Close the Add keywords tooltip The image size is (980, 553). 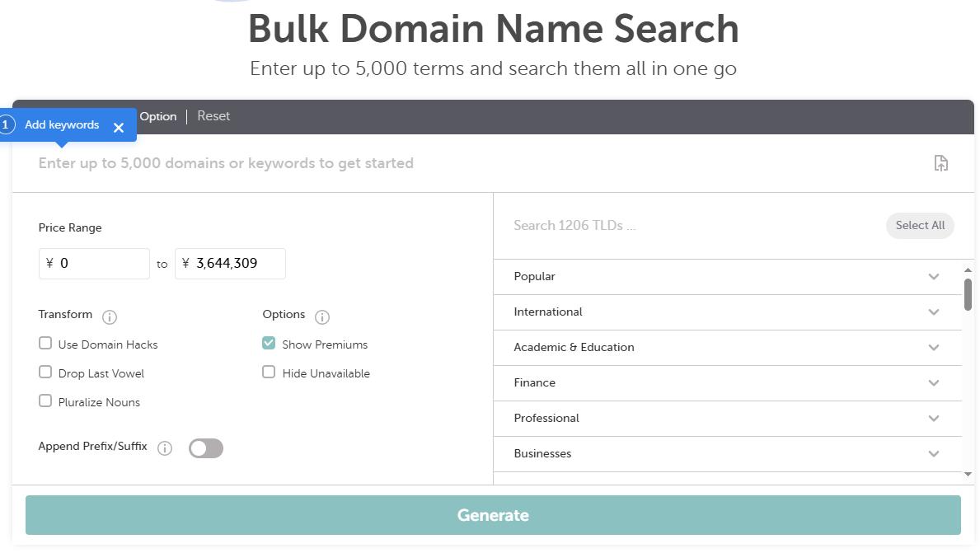point(119,127)
